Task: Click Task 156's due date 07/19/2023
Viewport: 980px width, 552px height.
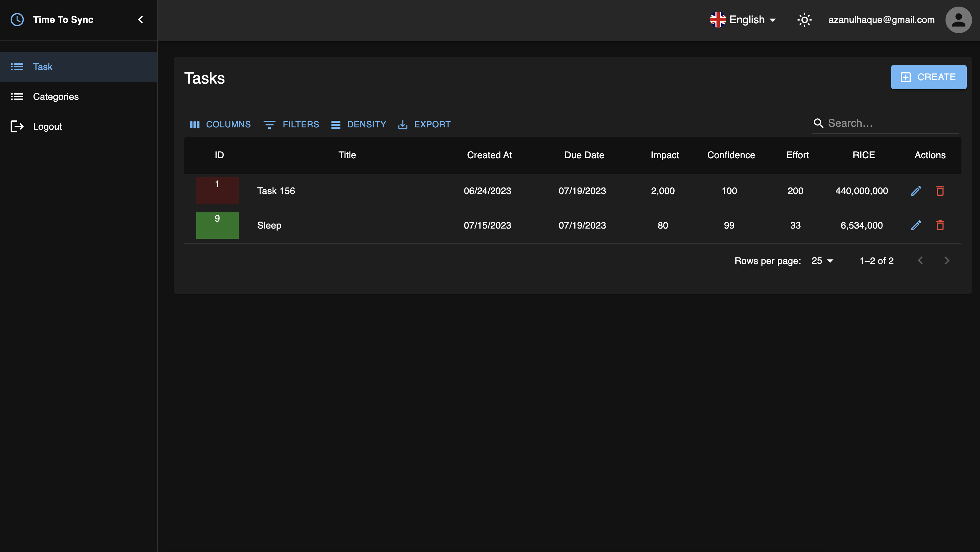Action: pyautogui.click(x=582, y=191)
